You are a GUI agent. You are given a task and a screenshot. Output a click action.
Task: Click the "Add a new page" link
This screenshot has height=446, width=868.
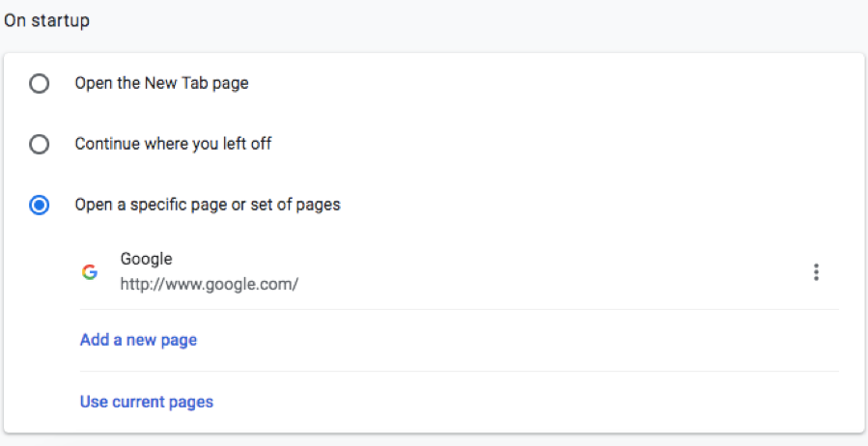coord(138,340)
